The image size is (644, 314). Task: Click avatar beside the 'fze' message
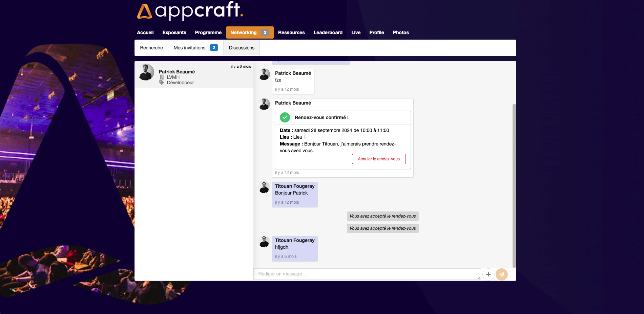[264, 74]
